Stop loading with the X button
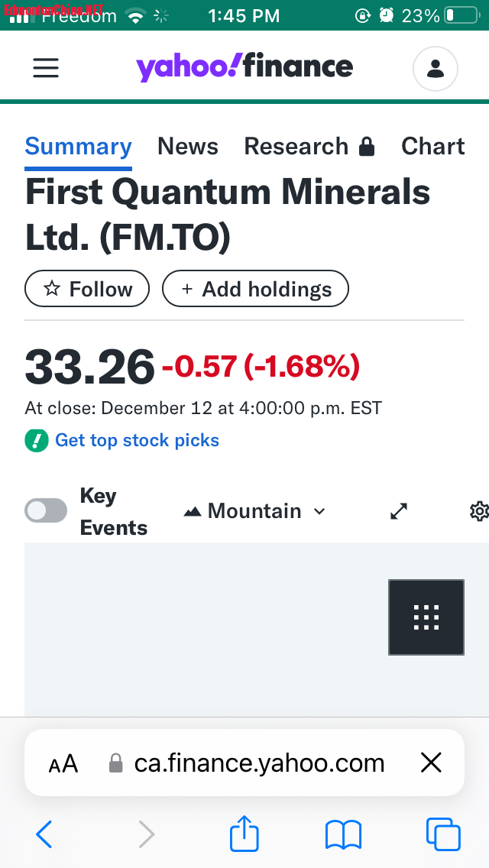The width and height of the screenshot is (489, 868). coord(432,763)
